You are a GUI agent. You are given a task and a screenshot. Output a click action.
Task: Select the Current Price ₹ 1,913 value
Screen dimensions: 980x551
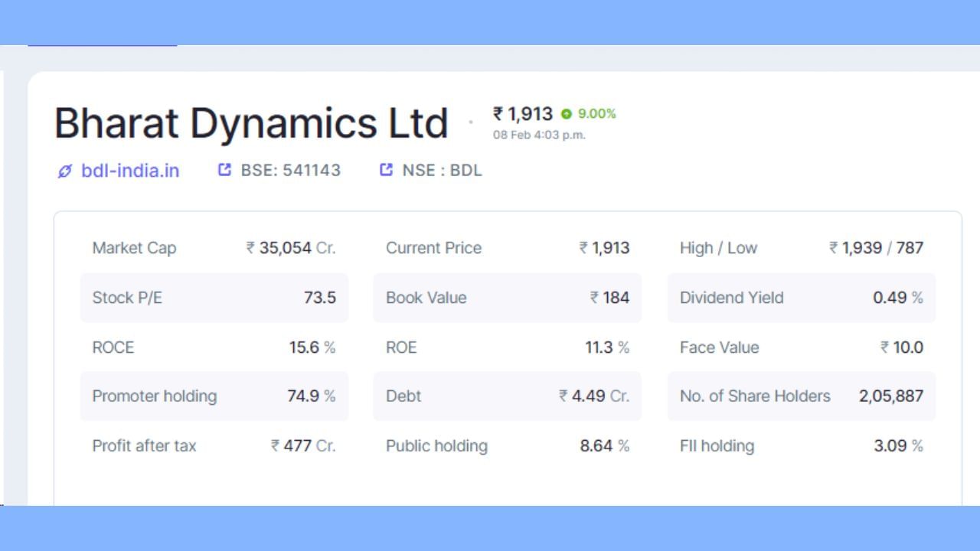(604, 248)
